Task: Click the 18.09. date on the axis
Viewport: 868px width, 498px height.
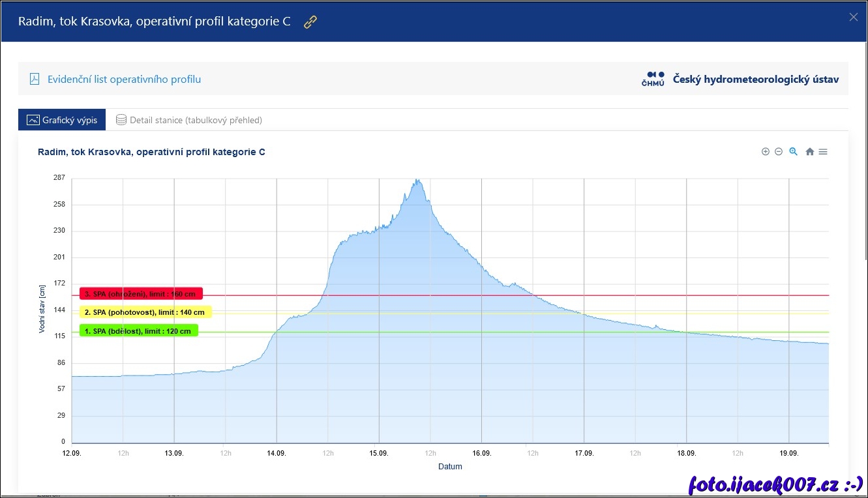Action: click(x=686, y=453)
